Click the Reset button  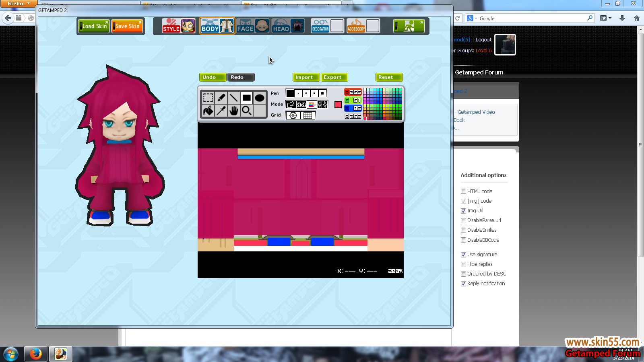pyautogui.click(x=389, y=77)
